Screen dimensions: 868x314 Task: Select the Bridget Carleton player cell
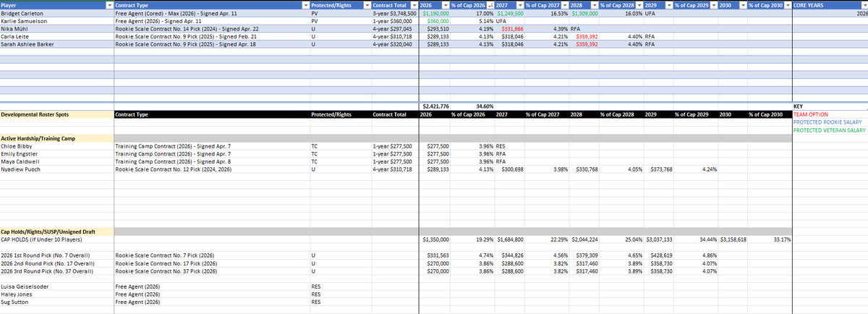click(x=56, y=13)
